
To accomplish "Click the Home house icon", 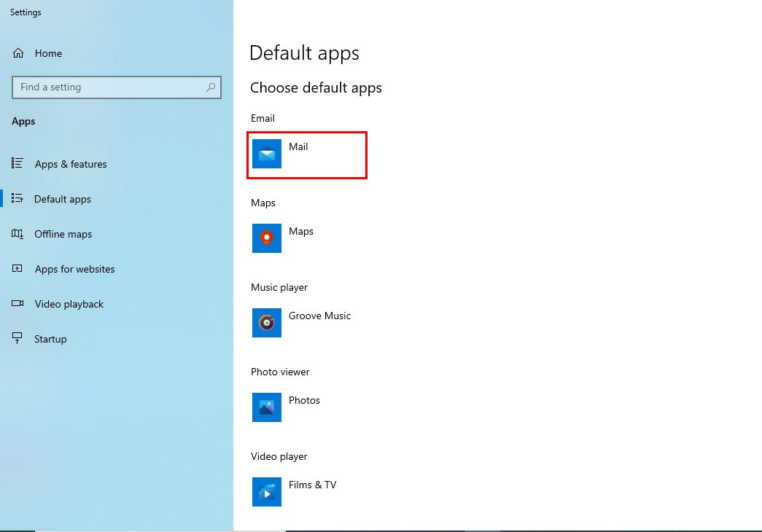I will click(x=18, y=53).
